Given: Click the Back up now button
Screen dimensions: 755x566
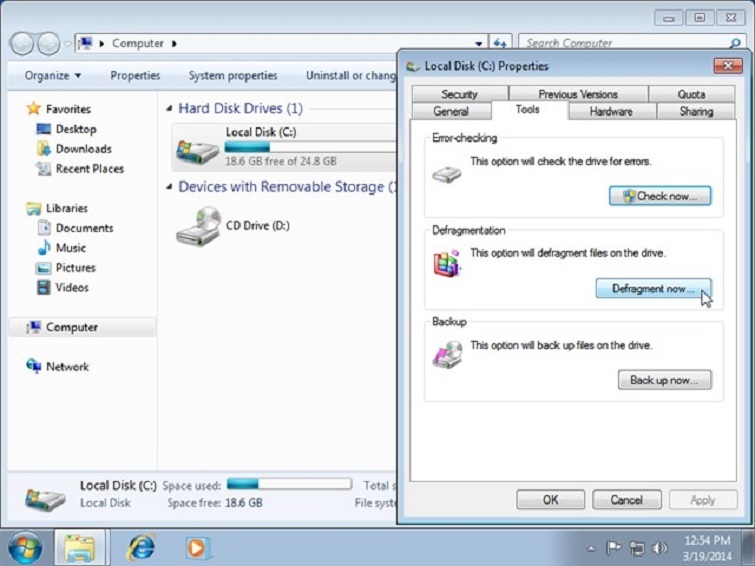Looking at the screenshot, I should coord(664,380).
